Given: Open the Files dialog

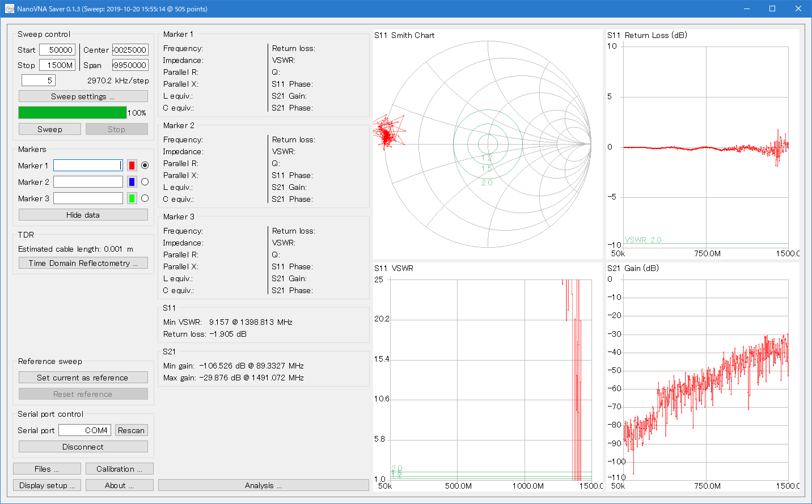Looking at the screenshot, I should (47, 469).
